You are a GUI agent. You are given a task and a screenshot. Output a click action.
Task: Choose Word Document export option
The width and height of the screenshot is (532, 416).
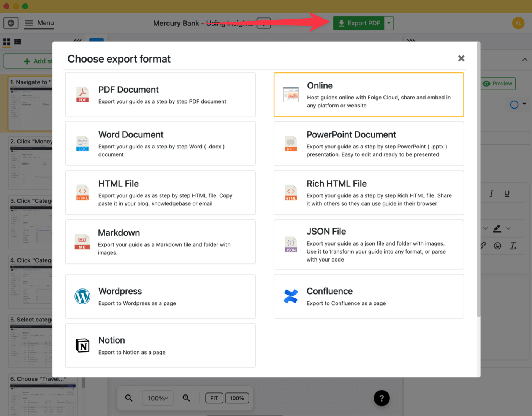point(160,144)
